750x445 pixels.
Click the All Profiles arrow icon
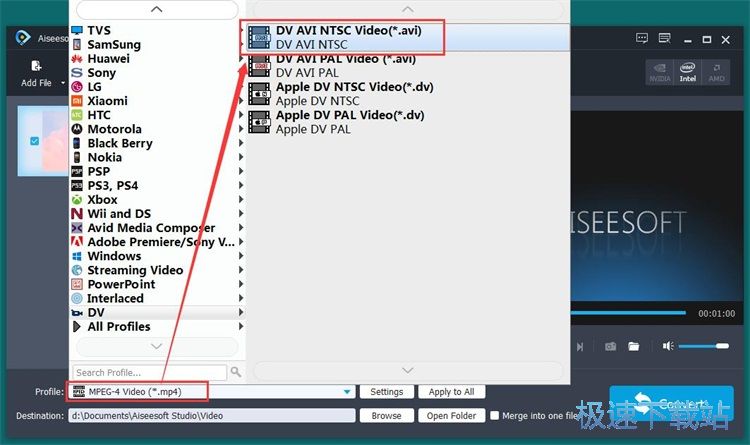coord(77,327)
